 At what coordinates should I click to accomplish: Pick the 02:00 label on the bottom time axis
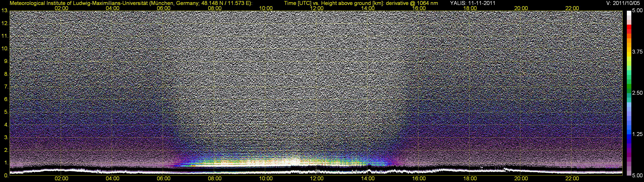tap(61, 179)
